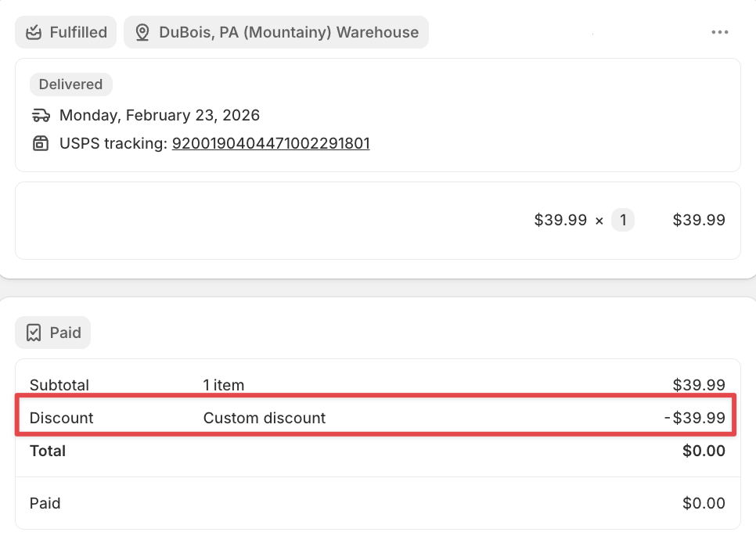The height and width of the screenshot is (543, 756).
Task: Click the delivery truck icon
Action: click(41, 115)
